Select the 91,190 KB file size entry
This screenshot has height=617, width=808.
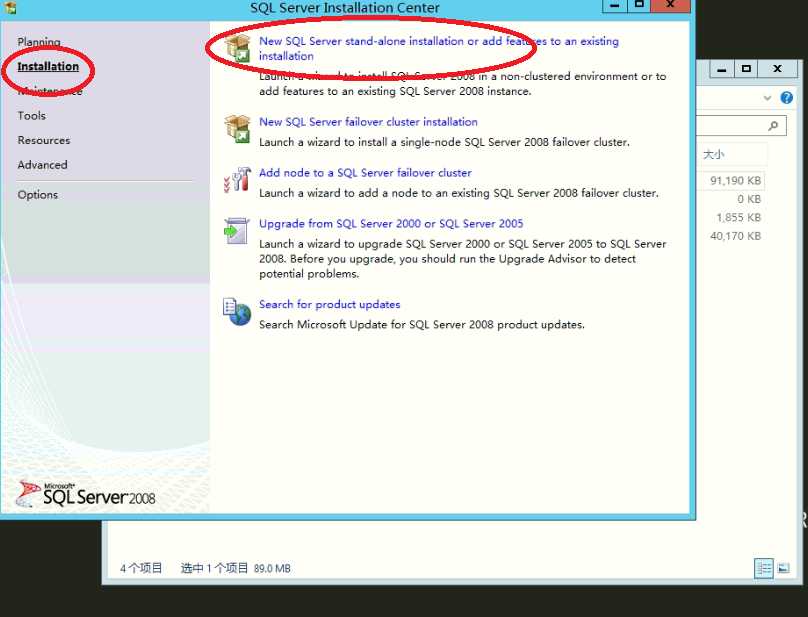(735, 180)
